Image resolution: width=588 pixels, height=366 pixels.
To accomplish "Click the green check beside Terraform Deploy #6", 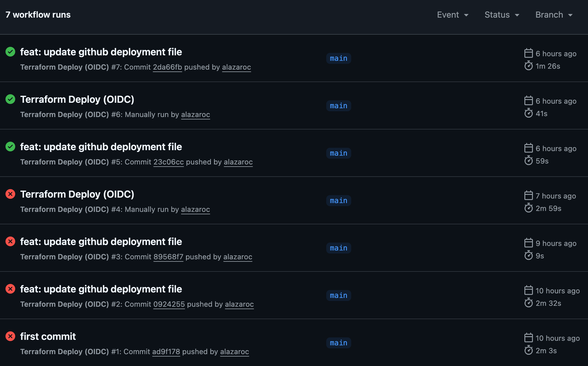I will click(x=10, y=99).
